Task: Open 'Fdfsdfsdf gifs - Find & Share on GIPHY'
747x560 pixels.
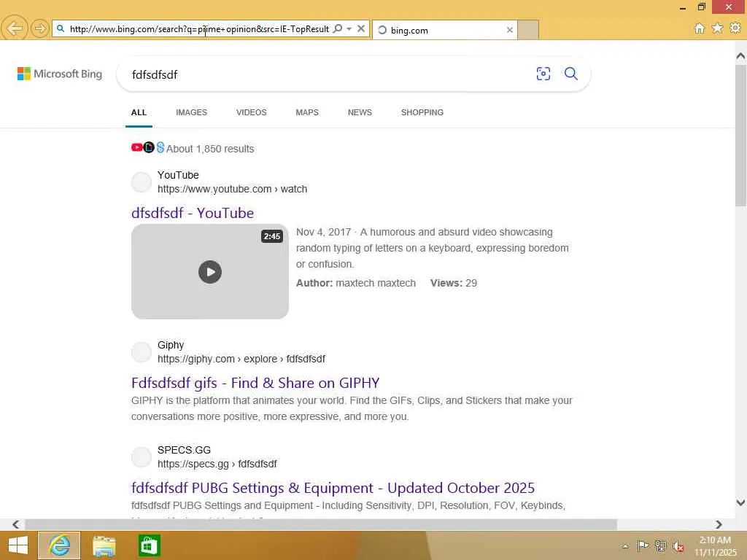Action: pyautogui.click(x=255, y=383)
